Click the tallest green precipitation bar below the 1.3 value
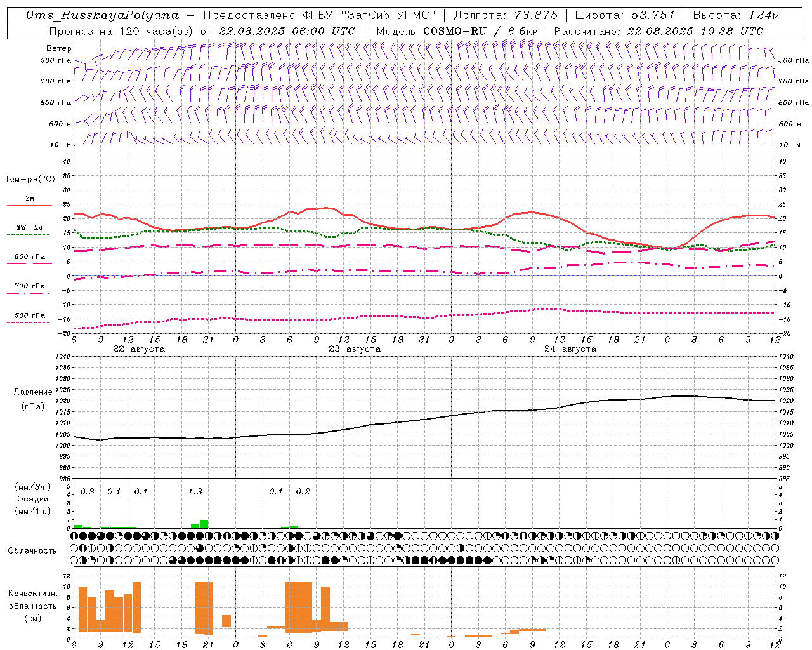This screenshot has width=812, height=650. [x=204, y=524]
